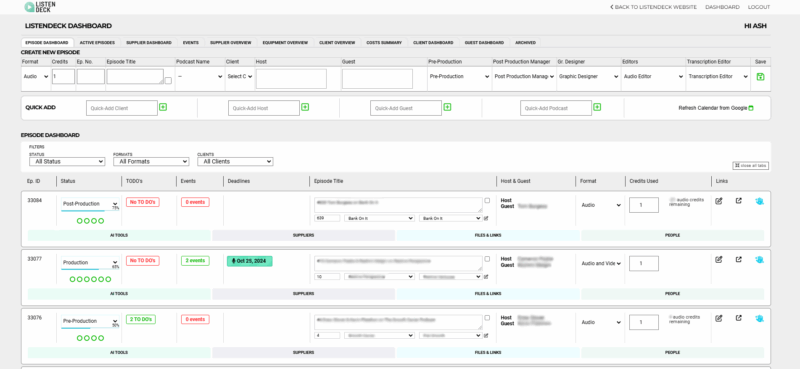800x369 pixels.
Task: Click the ListenDeck logo
Action: [x=40, y=7]
